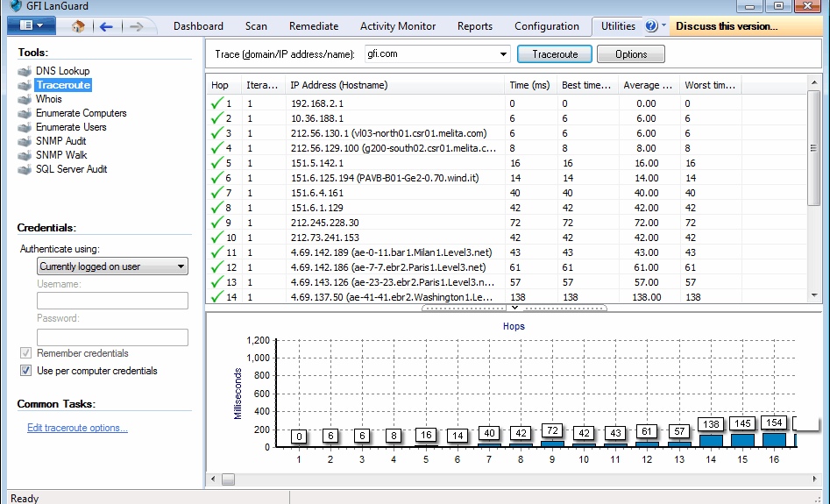Viewport: 830px width, 504px height.
Task: Open the help question mark icon
Action: click(651, 25)
